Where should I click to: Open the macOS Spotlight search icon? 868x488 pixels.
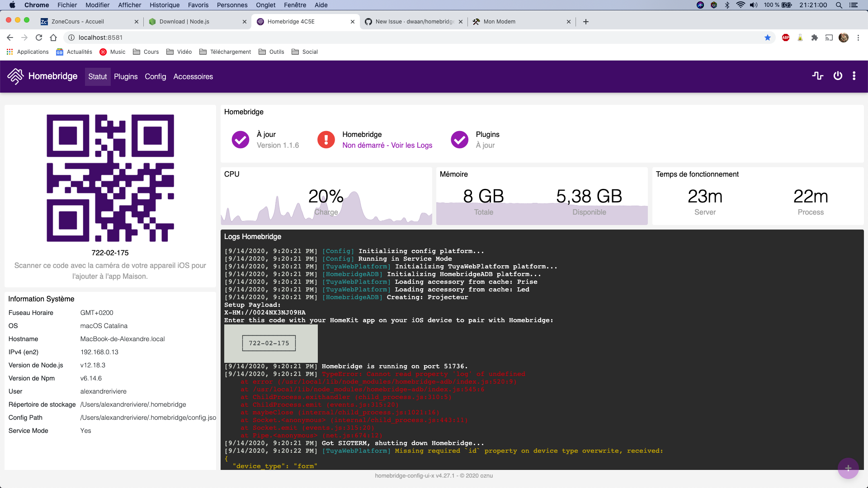pos(839,5)
